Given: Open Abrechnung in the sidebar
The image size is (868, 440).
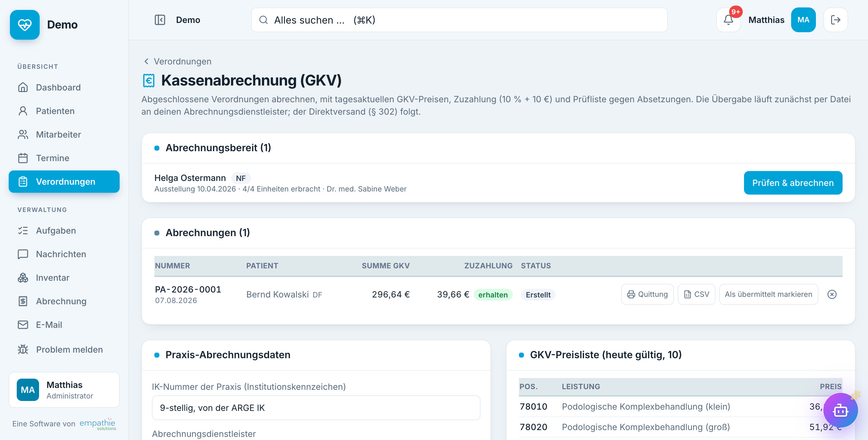Looking at the screenshot, I should coord(64,301).
